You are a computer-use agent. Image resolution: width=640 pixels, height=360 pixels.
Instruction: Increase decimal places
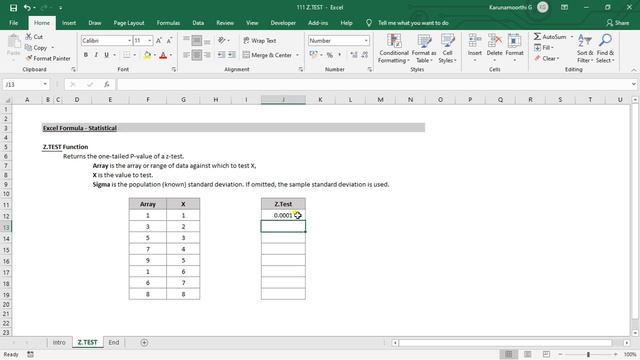[x=353, y=55]
